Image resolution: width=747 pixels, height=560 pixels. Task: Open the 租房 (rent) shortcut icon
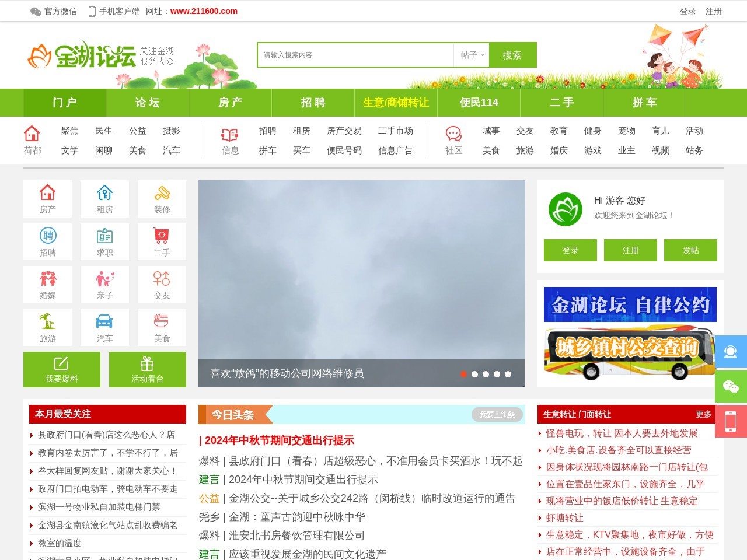click(104, 198)
